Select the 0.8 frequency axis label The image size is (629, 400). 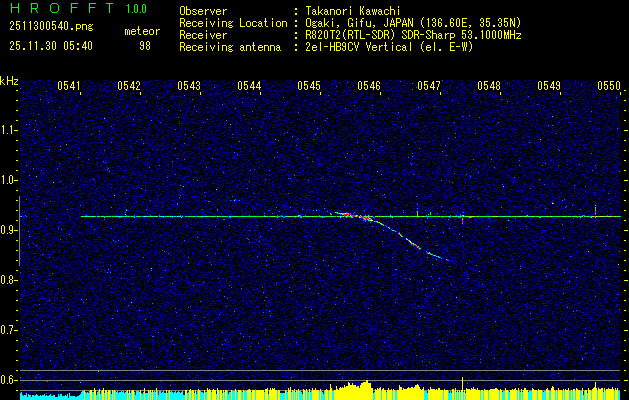(x=9, y=280)
